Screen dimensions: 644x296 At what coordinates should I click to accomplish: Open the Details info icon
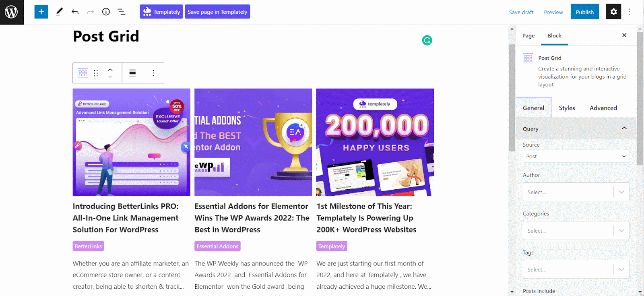point(106,12)
